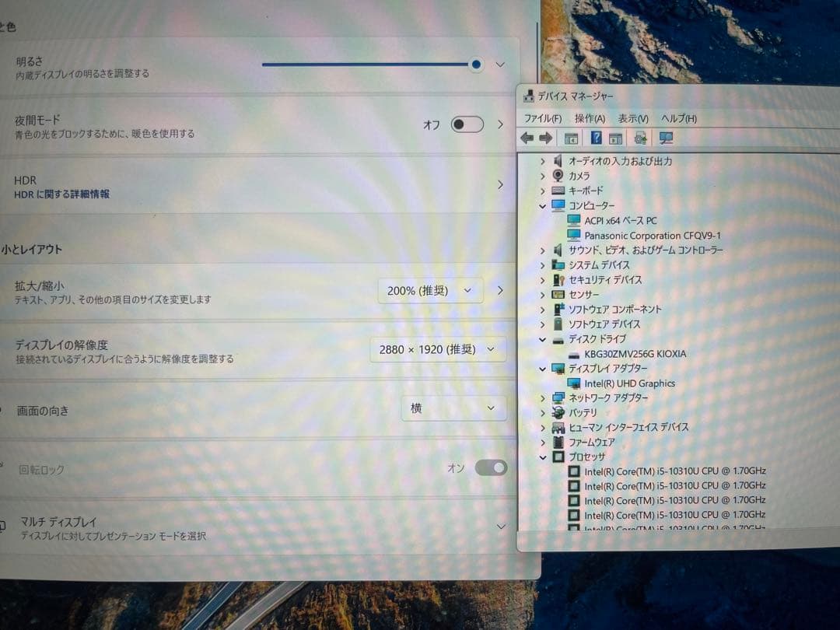Viewport: 840px width, 630px height.
Task: Open the 表示(V) menu
Action: [633, 118]
